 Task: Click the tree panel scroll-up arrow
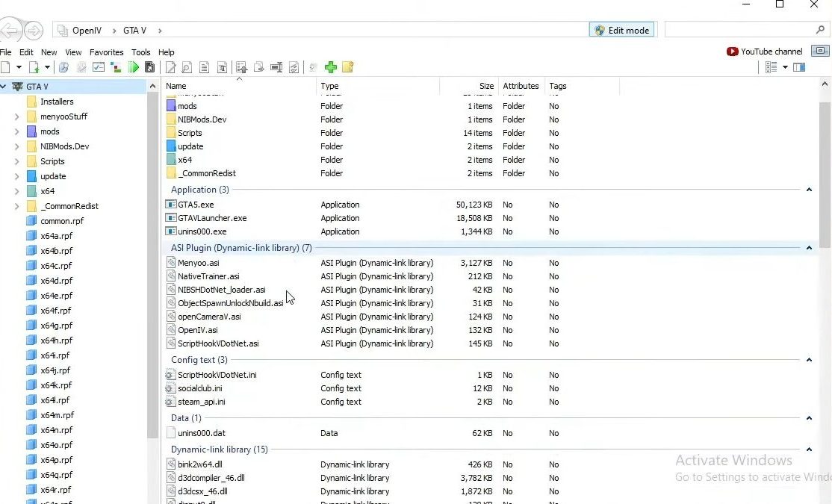pyautogui.click(x=153, y=86)
